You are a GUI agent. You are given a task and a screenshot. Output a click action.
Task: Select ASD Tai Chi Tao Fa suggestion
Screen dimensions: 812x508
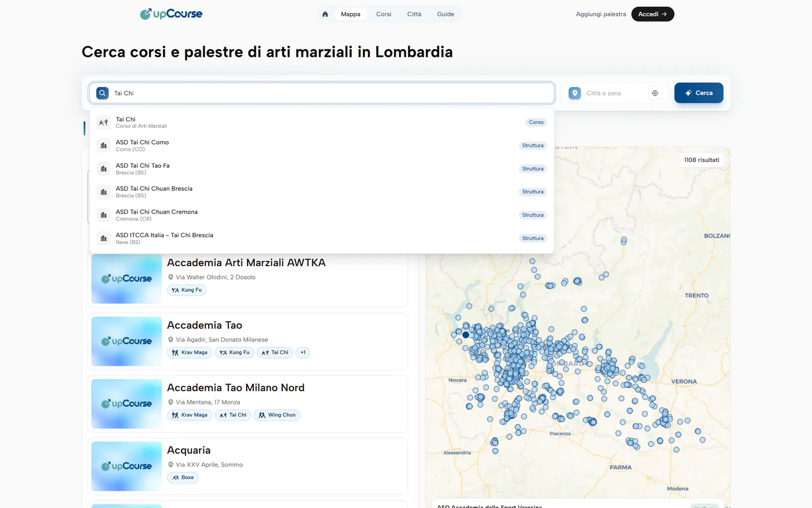(322, 169)
